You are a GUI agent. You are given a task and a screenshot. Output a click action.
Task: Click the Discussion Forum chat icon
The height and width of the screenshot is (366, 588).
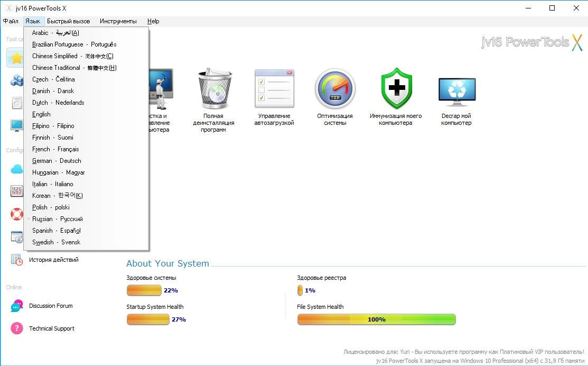tap(16, 306)
